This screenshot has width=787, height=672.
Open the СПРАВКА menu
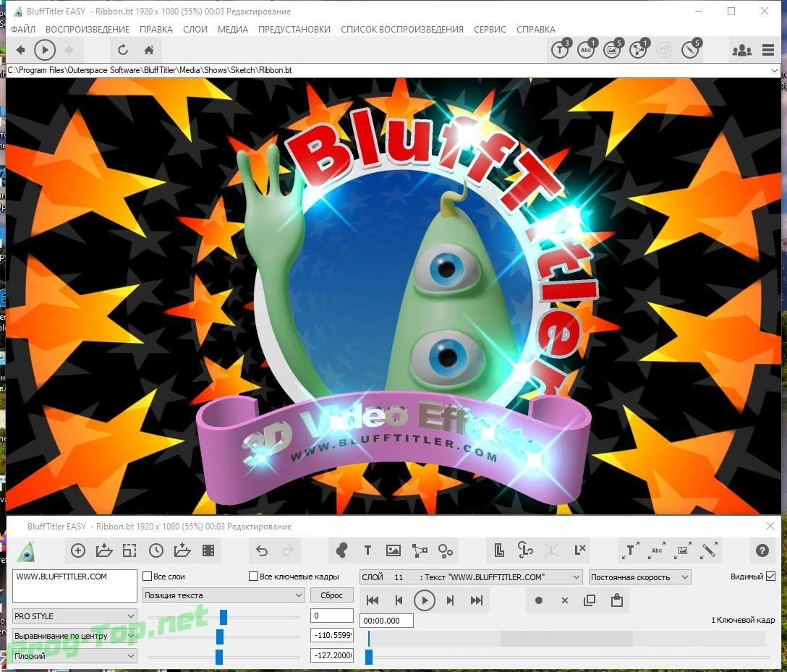[x=535, y=29]
